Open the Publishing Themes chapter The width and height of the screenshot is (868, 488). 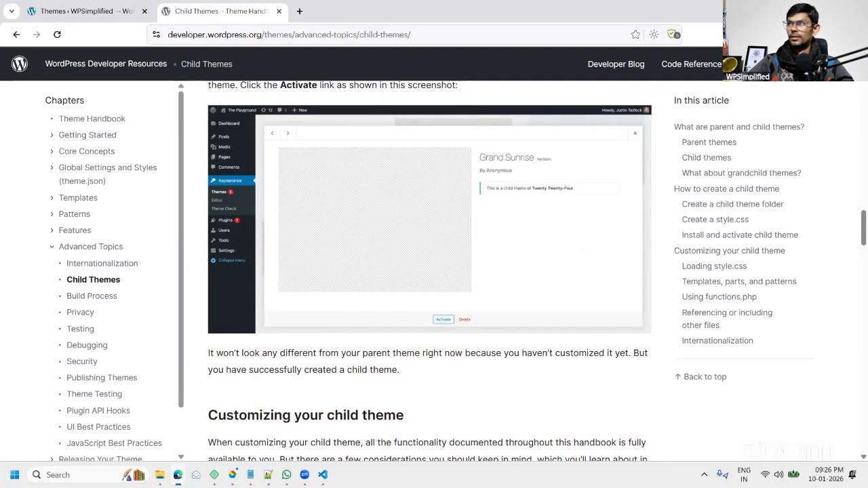[x=102, y=378]
